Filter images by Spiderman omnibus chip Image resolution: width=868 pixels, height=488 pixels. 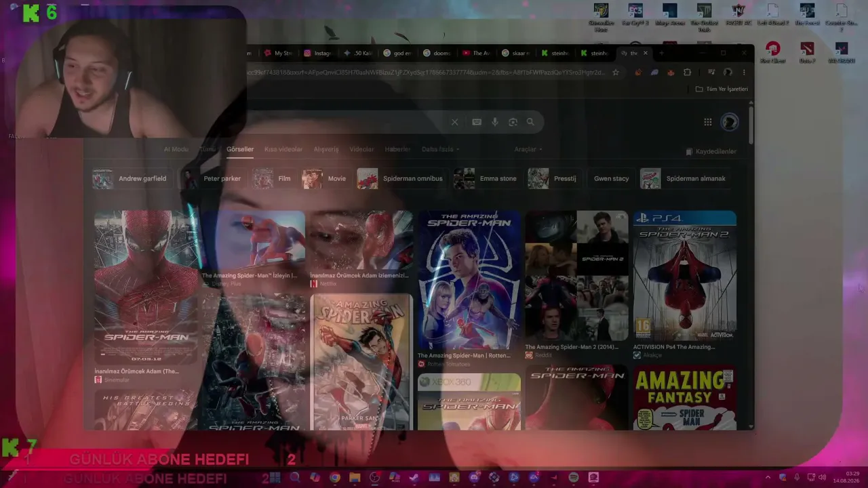(x=400, y=178)
